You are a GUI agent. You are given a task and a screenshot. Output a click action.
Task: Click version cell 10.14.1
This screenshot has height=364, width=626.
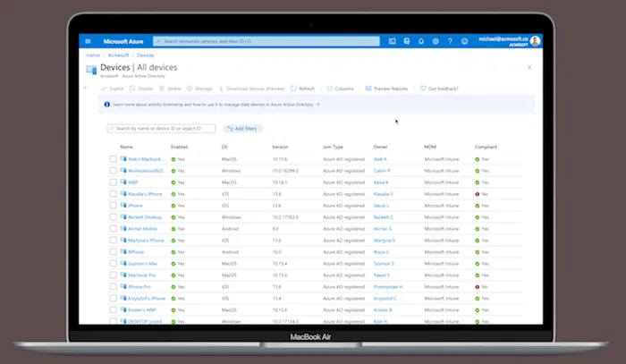coord(279,182)
